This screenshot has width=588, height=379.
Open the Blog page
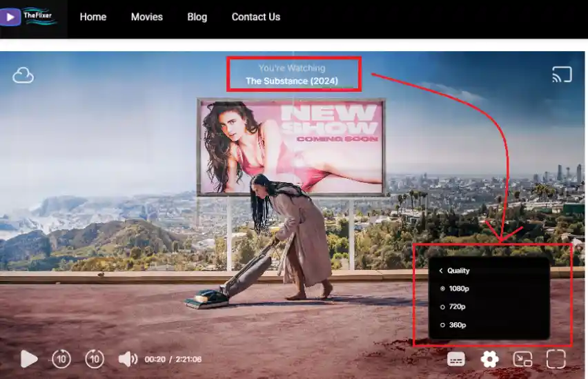197,17
